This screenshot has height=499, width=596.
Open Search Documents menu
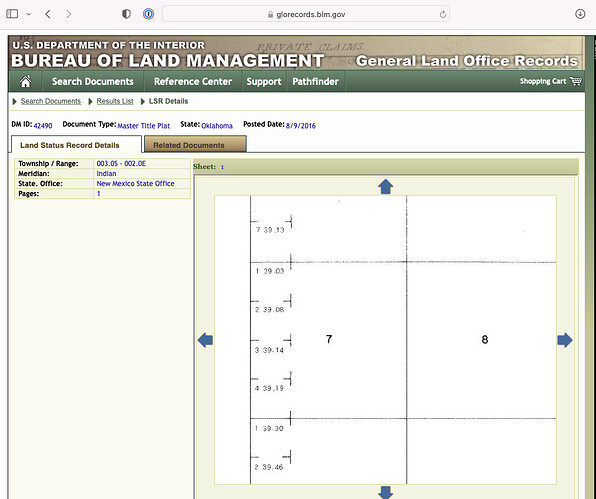(93, 82)
